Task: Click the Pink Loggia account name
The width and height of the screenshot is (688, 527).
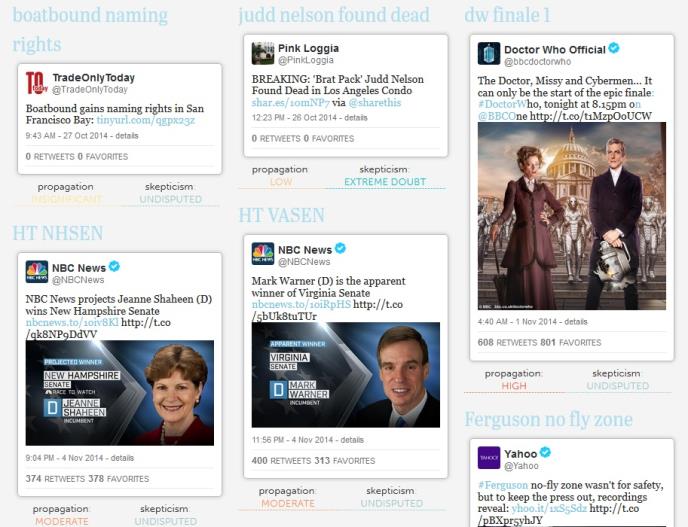Action: pyautogui.click(x=308, y=48)
